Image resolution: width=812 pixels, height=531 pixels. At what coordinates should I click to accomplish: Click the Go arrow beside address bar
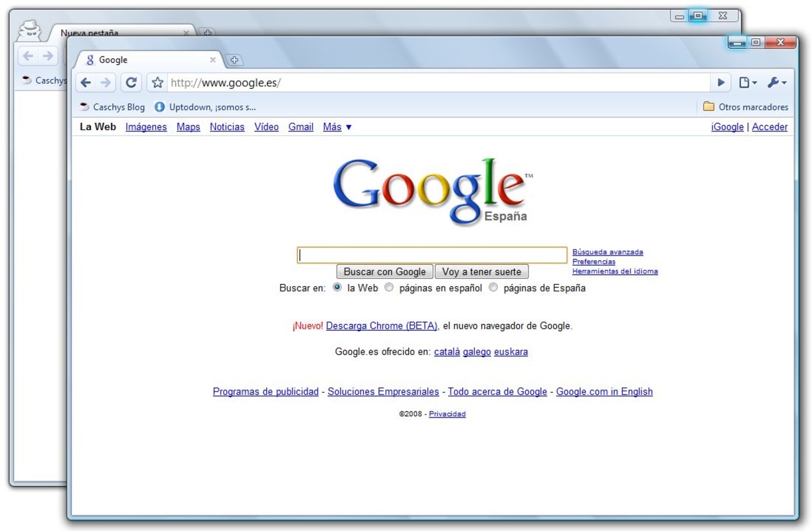tap(721, 83)
